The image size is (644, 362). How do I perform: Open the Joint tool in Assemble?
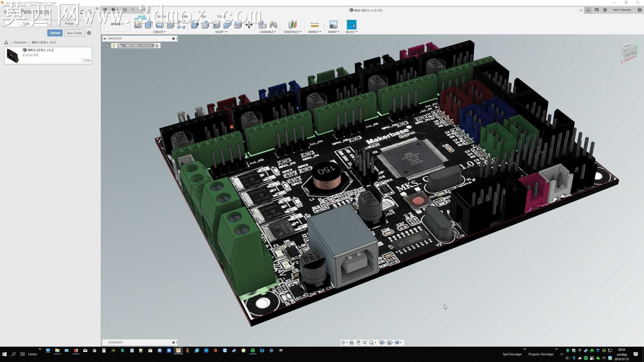click(x=273, y=25)
